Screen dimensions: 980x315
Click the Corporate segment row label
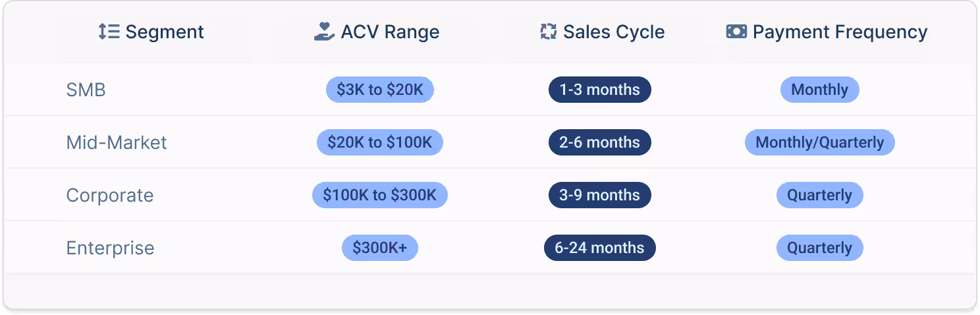109,195
